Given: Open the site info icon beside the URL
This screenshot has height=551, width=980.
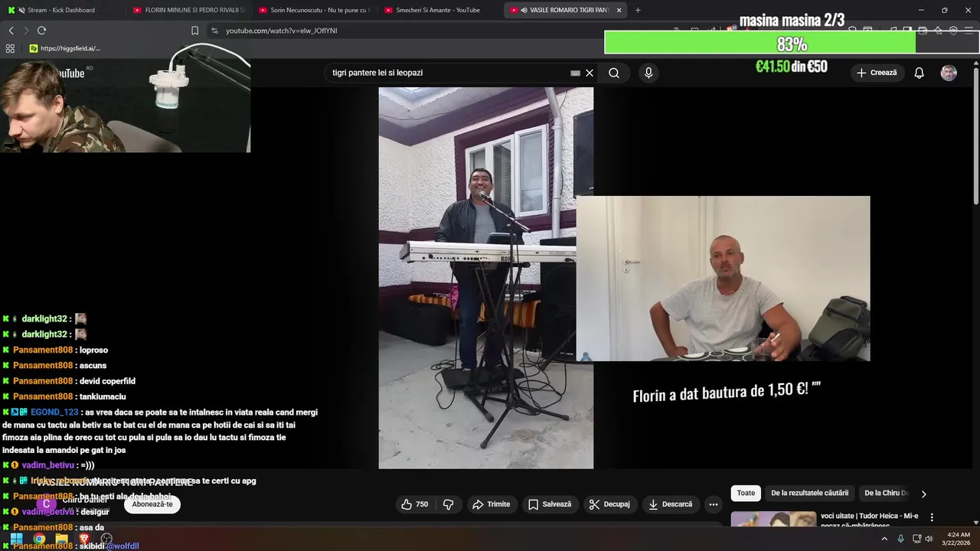Looking at the screenshot, I should 214,31.
